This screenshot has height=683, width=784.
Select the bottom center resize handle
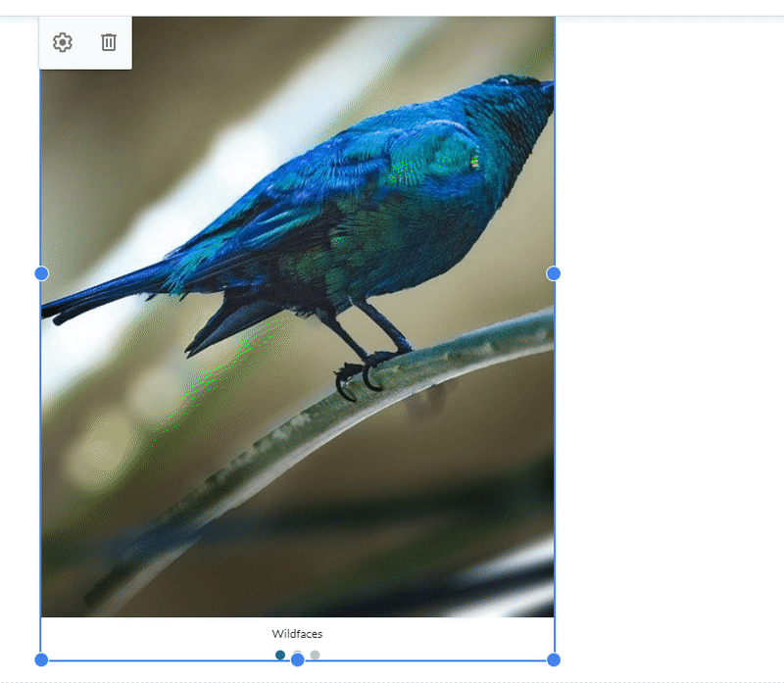point(298,660)
